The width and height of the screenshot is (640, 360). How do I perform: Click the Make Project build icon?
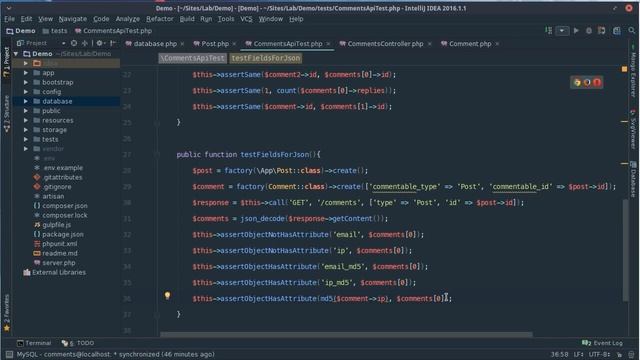[549, 31]
